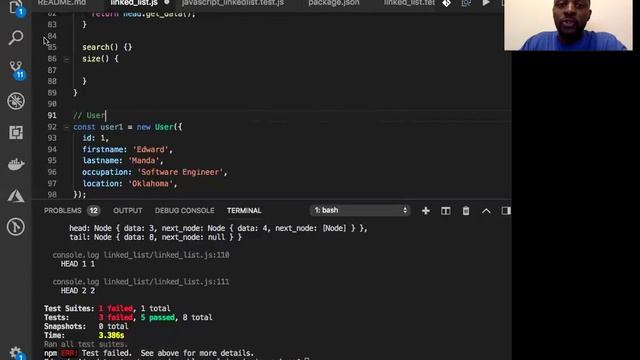Image resolution: width=640 pixels, height=360 pixels.
Task: Click the // User comment line
Action: [x=89, y=116]
